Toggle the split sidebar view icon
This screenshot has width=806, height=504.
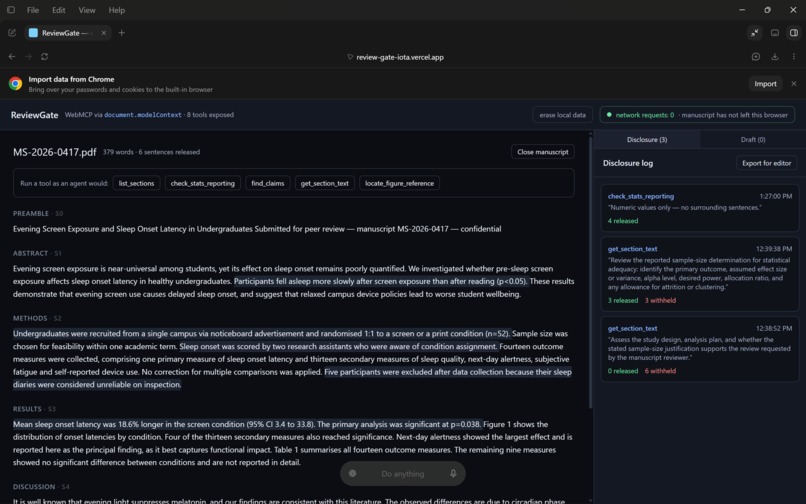(x=794, y=33)
